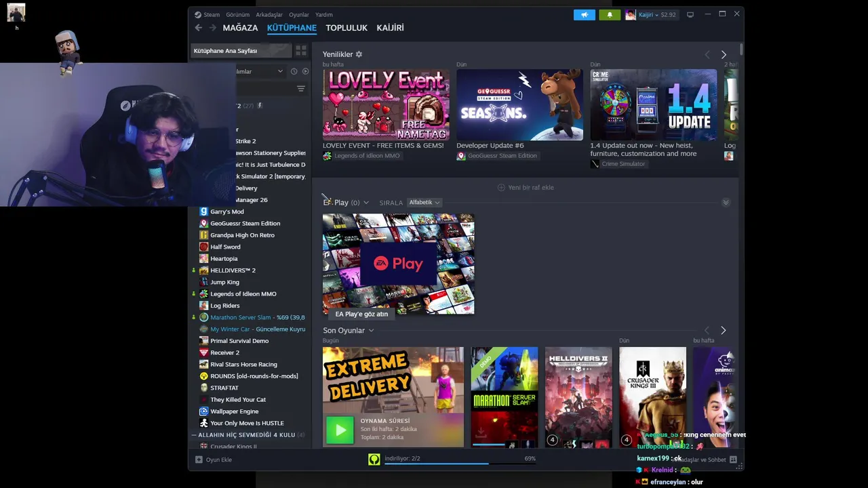The width and height of the screenshot is (868, 488).
Task: Click the STRAFTAT game icon
Action: pyautogui.click(x=203, y=388)
